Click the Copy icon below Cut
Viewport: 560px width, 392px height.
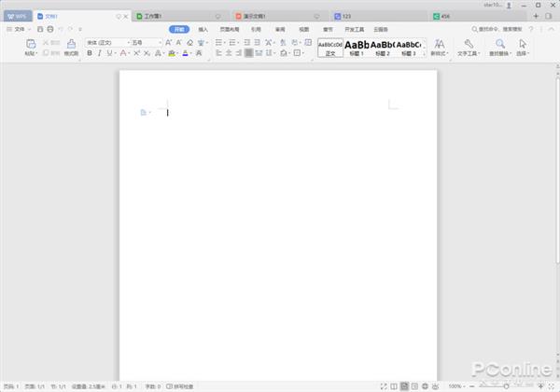[46, 53]
